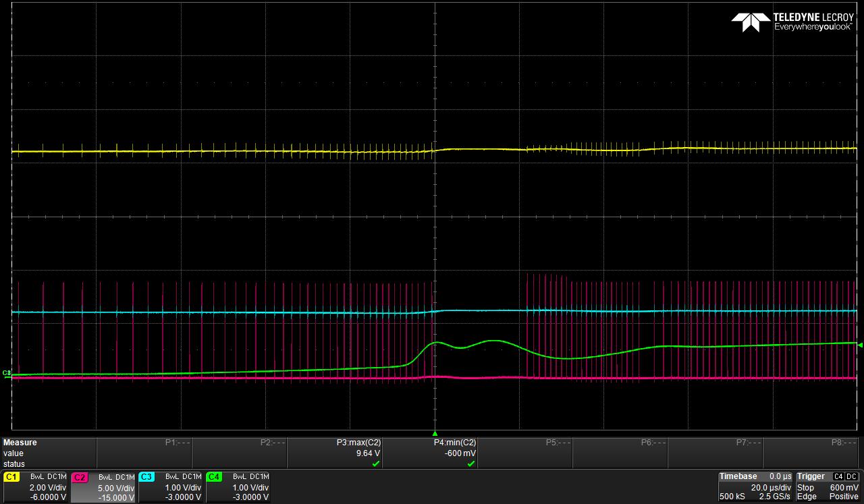Click the C1 2.00 V/div scale value
This screenshot has height=504, width=864.
click(x=47, y=488)
